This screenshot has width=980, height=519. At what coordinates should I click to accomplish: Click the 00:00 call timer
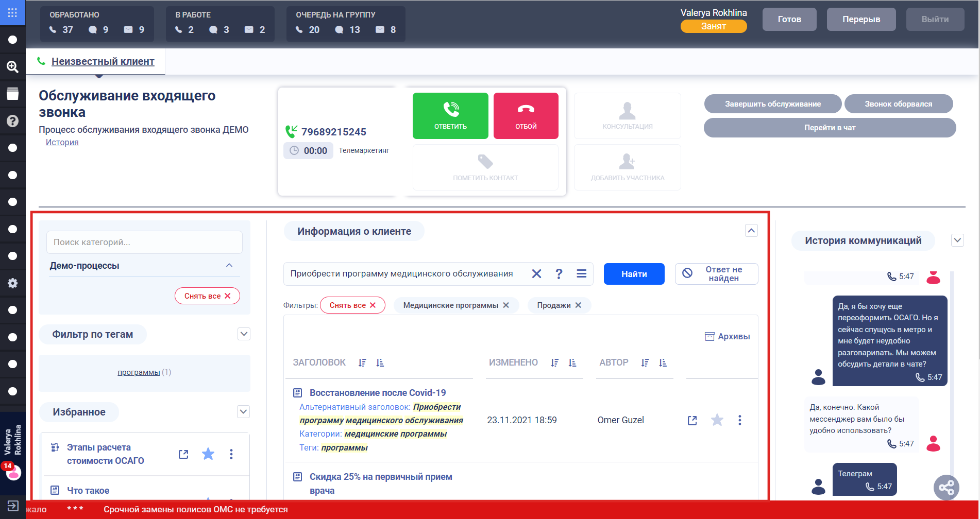click(x=308, y=151)
